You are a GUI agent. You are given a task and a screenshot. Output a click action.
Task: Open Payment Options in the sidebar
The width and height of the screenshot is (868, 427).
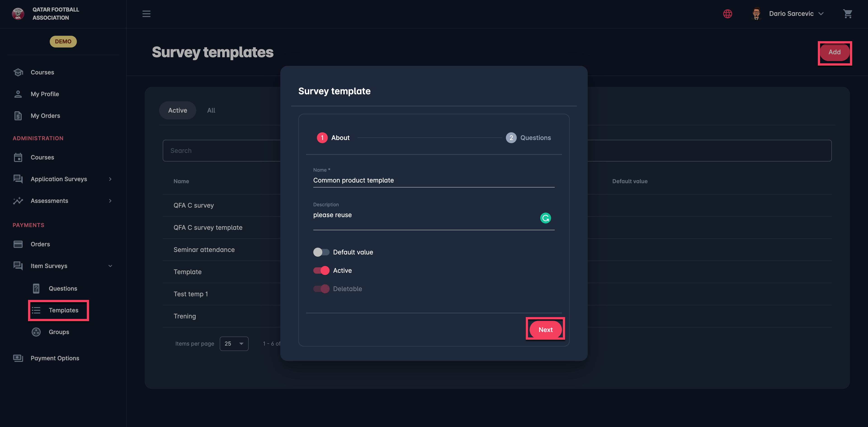pos(54,358)
